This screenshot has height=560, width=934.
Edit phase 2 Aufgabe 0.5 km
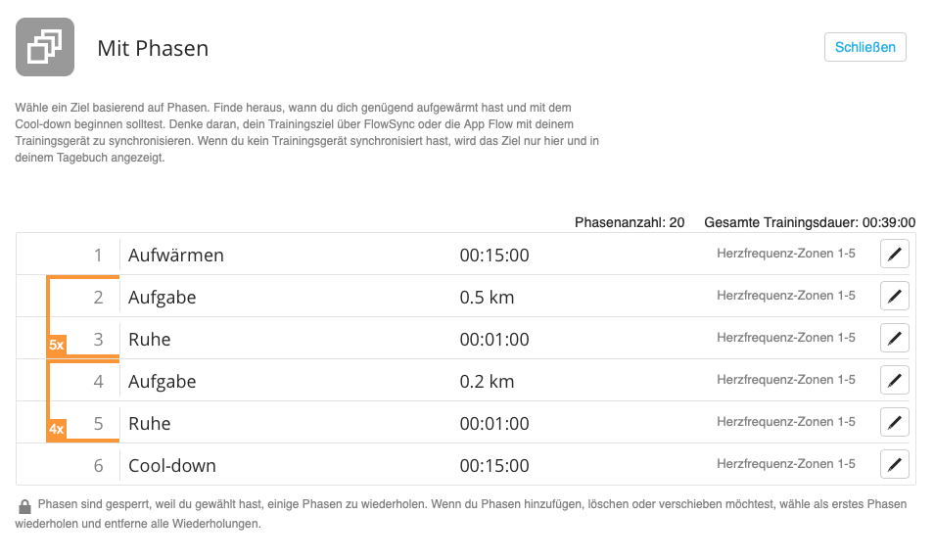894,297
